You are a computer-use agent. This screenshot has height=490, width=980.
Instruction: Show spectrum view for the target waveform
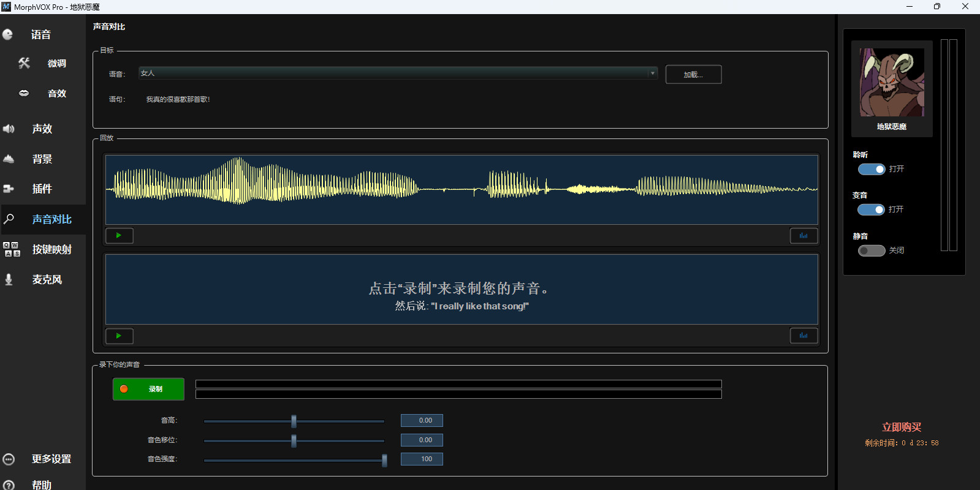point(803,236)
